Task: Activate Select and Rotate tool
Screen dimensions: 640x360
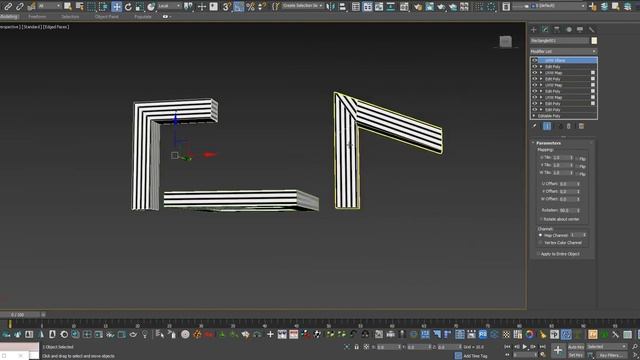Action: point(128,7)
